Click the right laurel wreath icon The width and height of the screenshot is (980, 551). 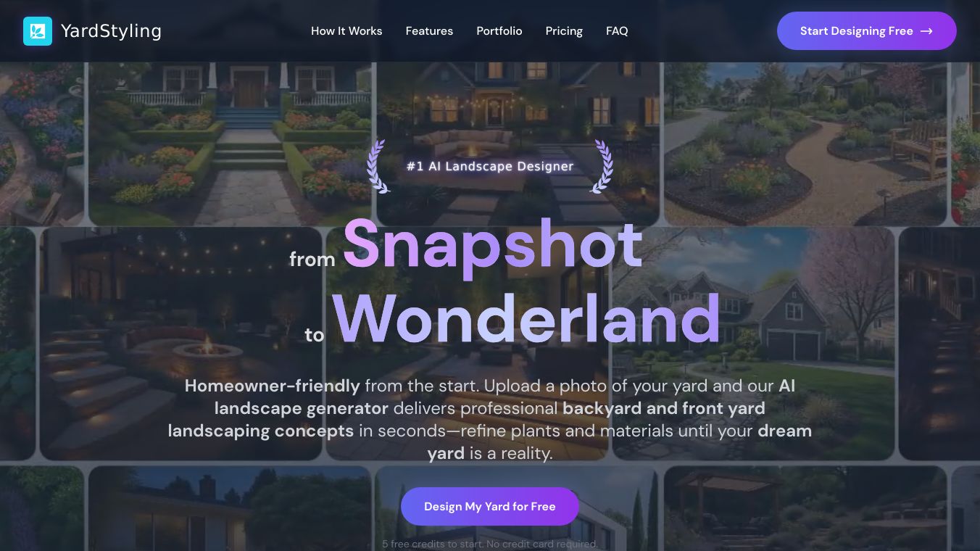(602, 167)
